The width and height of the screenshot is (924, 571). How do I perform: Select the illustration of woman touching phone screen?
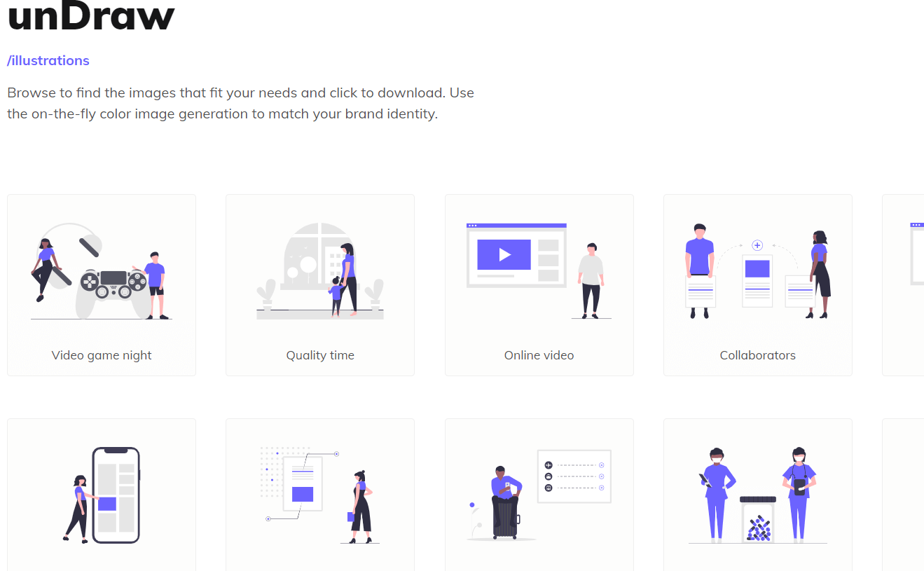pyautogui.click(x=102, y=495)
